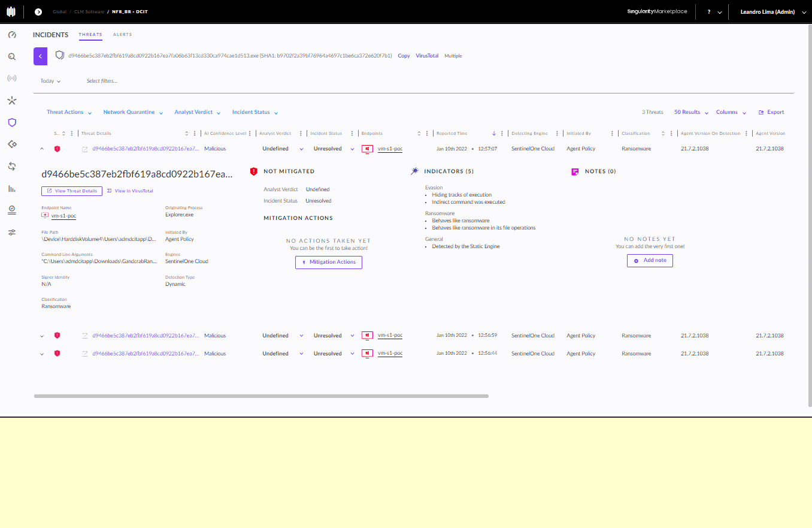Viewport: 812px width, 528px height.
Task: Expand the scope navigation arrow in the top bar
Action: tap(38, 11)
